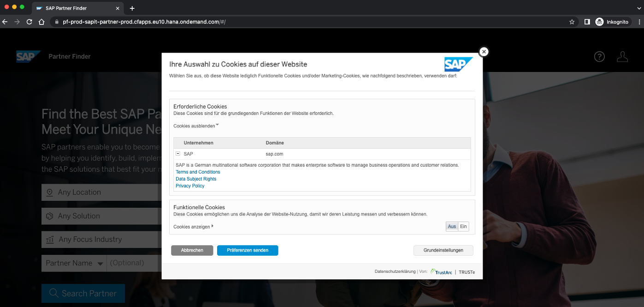
Task: Open the Any Location selector
Action: tap(101, 192)
